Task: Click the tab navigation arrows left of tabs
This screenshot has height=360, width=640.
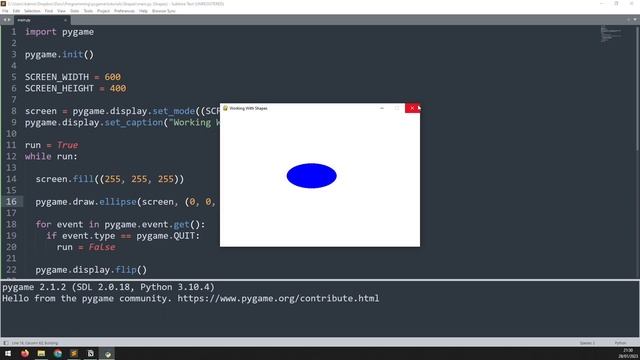Action: pyautogui.click(x=7, y=20)
